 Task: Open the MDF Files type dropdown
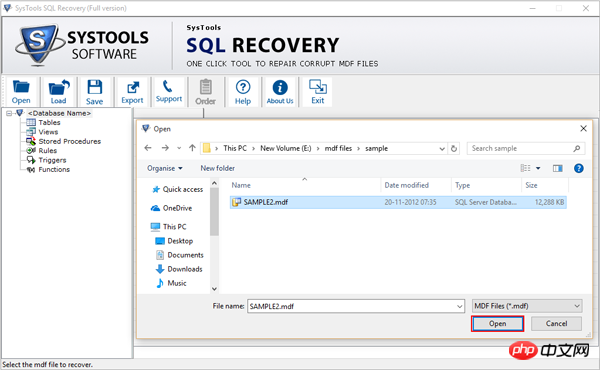tap(527, 306)
